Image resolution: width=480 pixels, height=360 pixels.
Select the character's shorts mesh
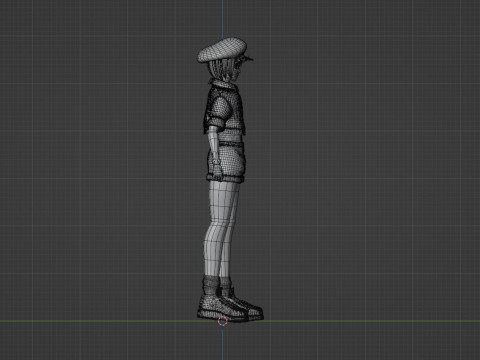[x=226, y=163]
